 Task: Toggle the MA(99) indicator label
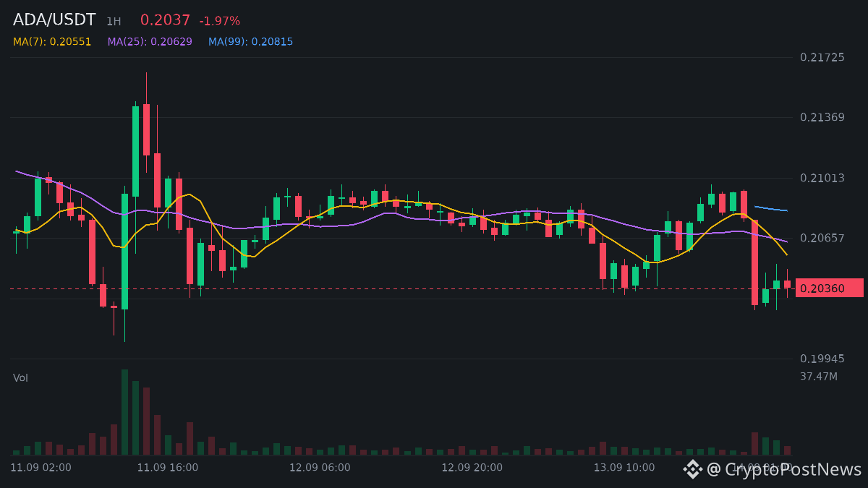[251, 42]
